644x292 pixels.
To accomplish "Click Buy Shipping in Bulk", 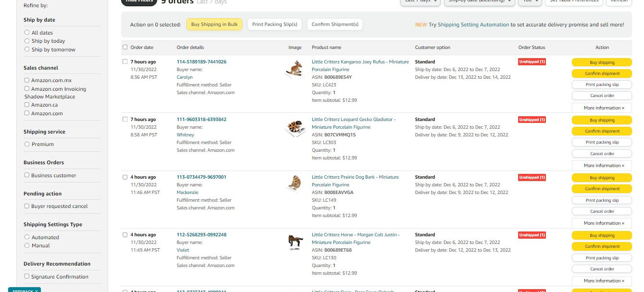I will tap(214, 24).
